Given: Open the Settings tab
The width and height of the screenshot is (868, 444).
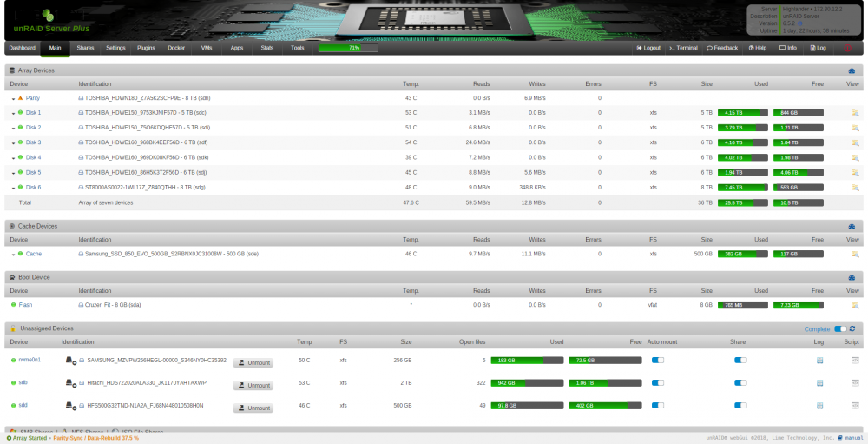Looking at the screenshot, I should pos(115,49).
